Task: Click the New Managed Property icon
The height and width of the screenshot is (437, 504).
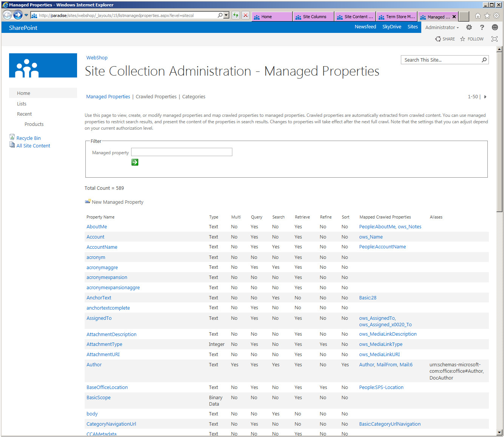Action: click(88, 201)
